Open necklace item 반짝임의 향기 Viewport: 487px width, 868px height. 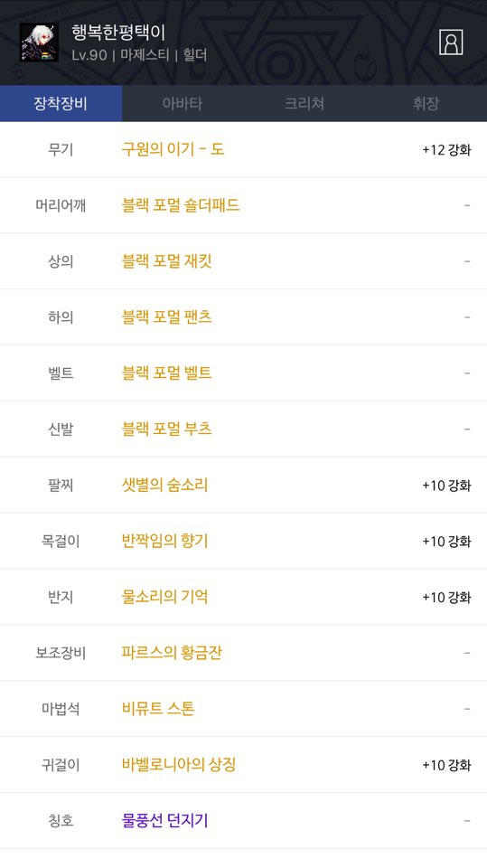165,541
